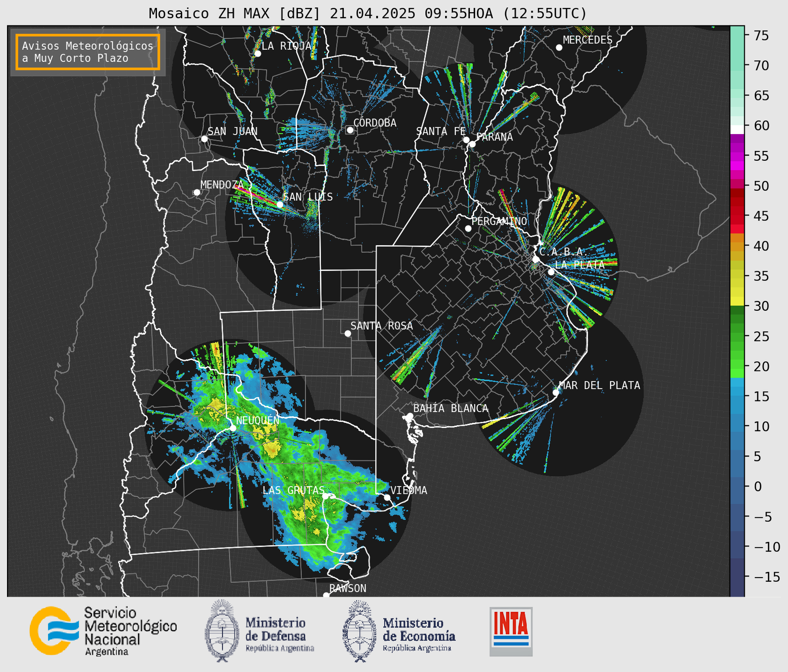This screenshot has width=788, height=672.
Task: Click the 50 value on the color scale
Action: (x=761, y=186)
